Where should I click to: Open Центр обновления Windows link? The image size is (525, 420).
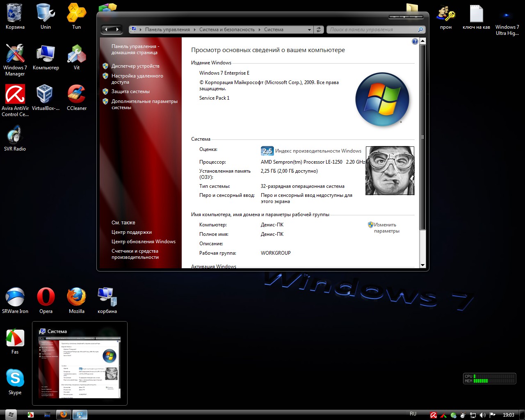(144, 242)
